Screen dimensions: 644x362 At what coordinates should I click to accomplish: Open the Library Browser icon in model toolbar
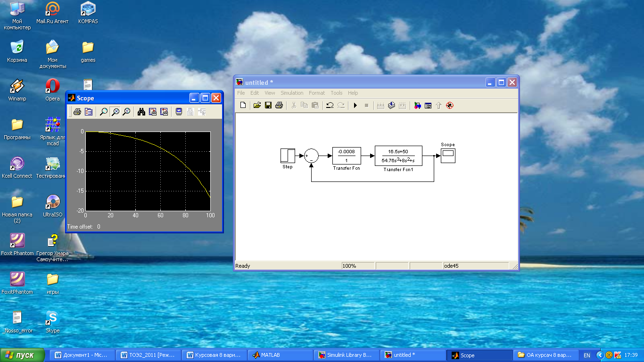[417, 106]
